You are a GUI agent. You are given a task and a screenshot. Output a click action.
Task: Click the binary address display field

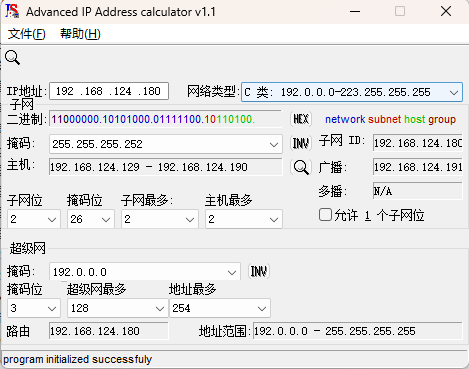165,119
